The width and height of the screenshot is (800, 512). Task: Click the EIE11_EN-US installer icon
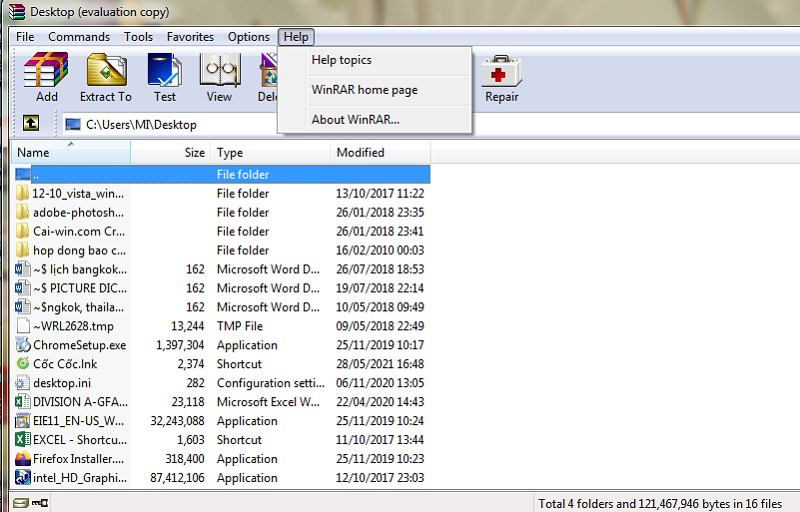22,421
